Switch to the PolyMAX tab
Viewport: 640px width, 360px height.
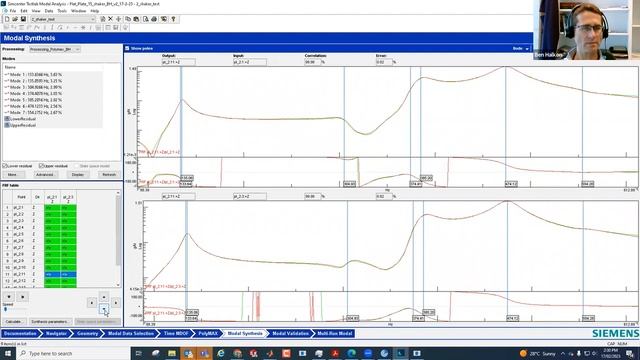(x=208, y=333)
